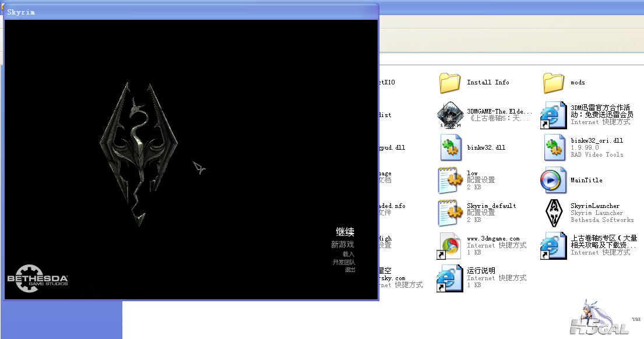
Task: Click the Install Info folder name
Action: click(488, 83)
